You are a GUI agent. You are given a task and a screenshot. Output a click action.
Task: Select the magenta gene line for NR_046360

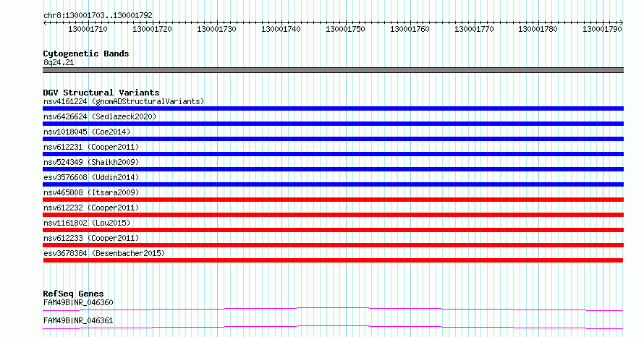[x=333, y=309]
